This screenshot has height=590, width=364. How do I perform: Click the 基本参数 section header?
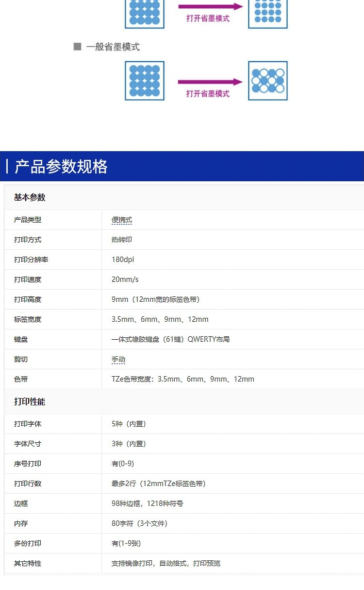(x=30, y=197)
